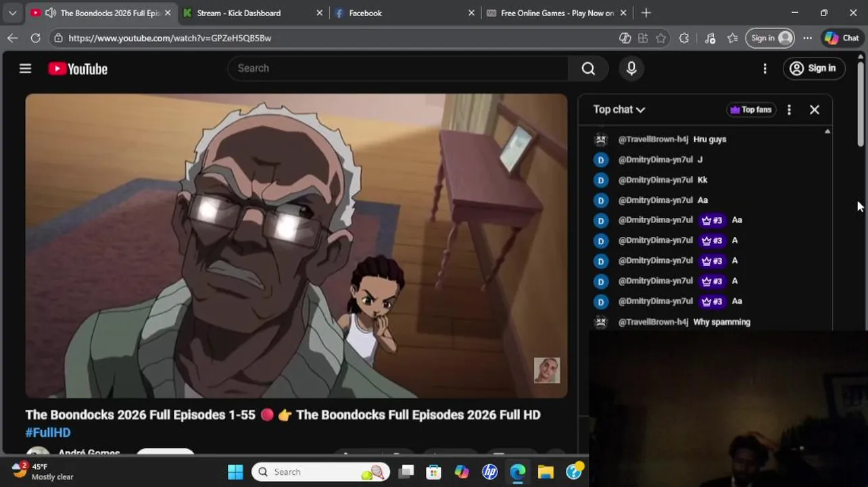Open browser Extensions puzzle icon

click(684, 38)
